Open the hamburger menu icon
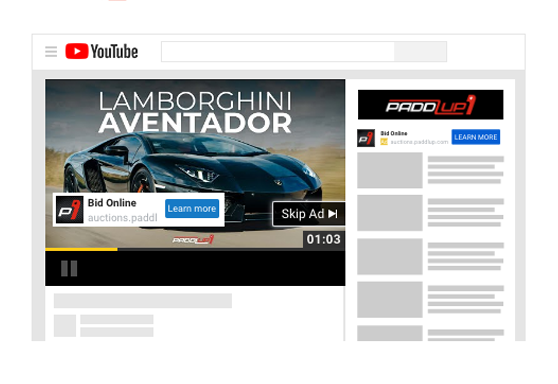Image resolution: width=558 pixels, height=384 pixels. click(x=51, y=52)
